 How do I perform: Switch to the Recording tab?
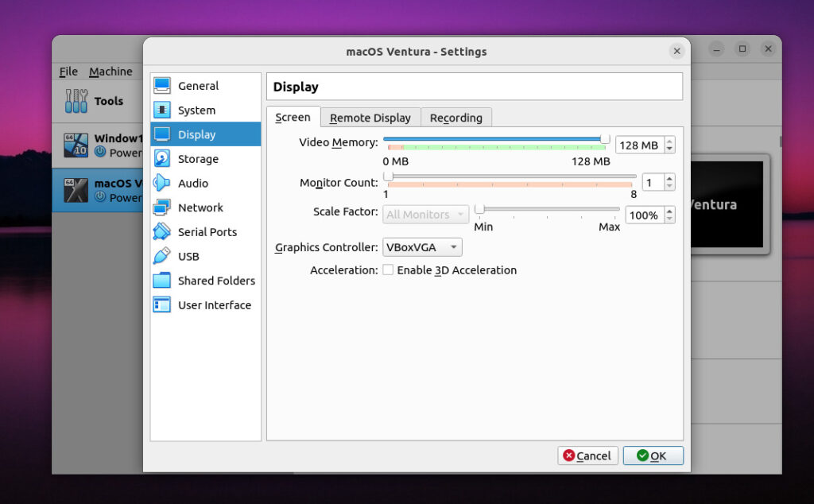click(x=456, y=118)
